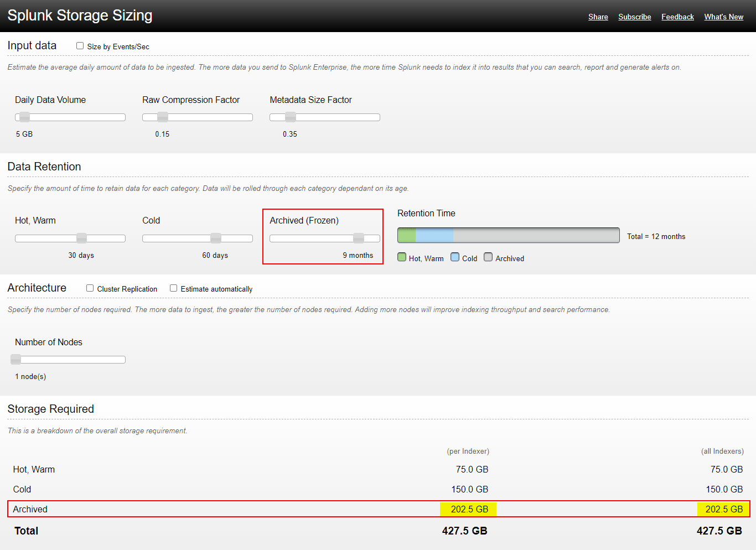Viewport: 756px width, 550px height.
Task: Select the Cold retention slider
Action: (x=215, y=238)
